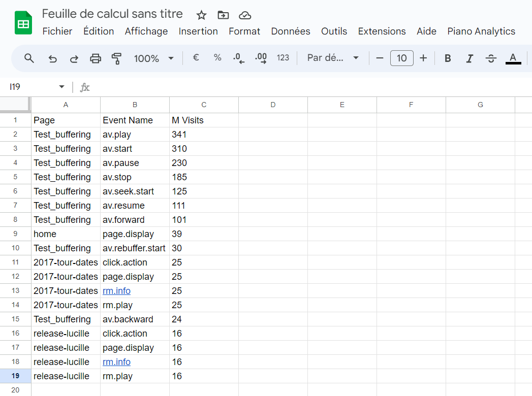The height and width of the screenshot is (396, 532).
Task: Open the search menus magnifier
Action: click(x=29, y=58)
